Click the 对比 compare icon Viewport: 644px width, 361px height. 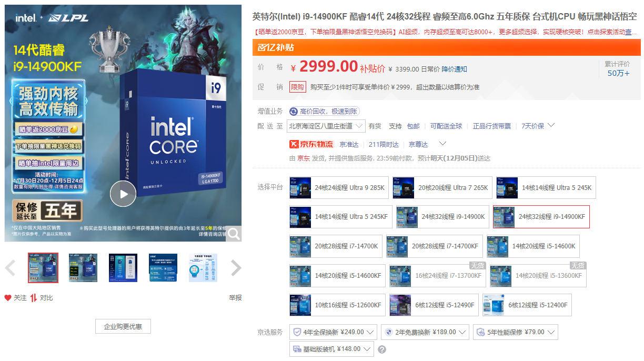point(34,298)
